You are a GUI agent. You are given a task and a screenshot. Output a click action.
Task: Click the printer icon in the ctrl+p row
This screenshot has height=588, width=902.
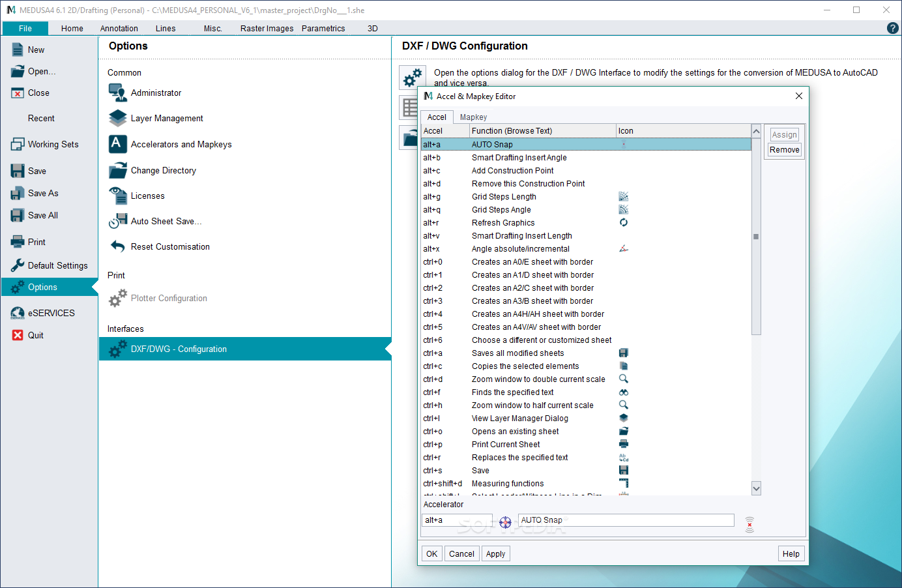point(624,444)
